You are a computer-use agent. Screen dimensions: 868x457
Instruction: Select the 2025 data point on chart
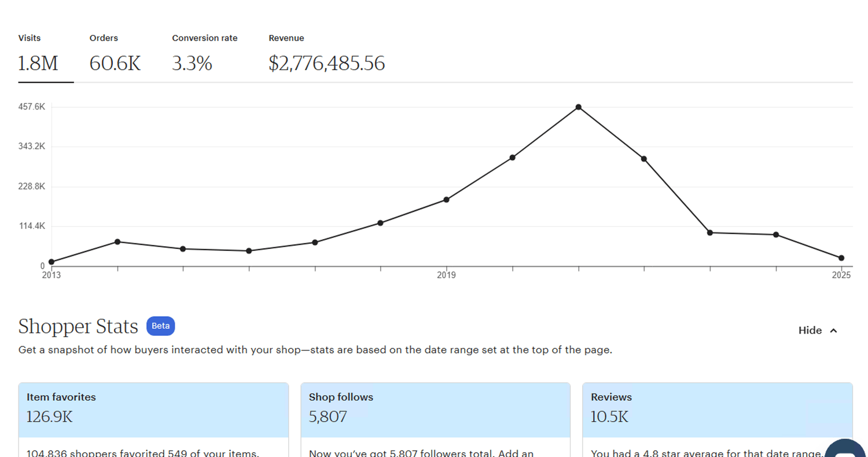pos(841,258)
